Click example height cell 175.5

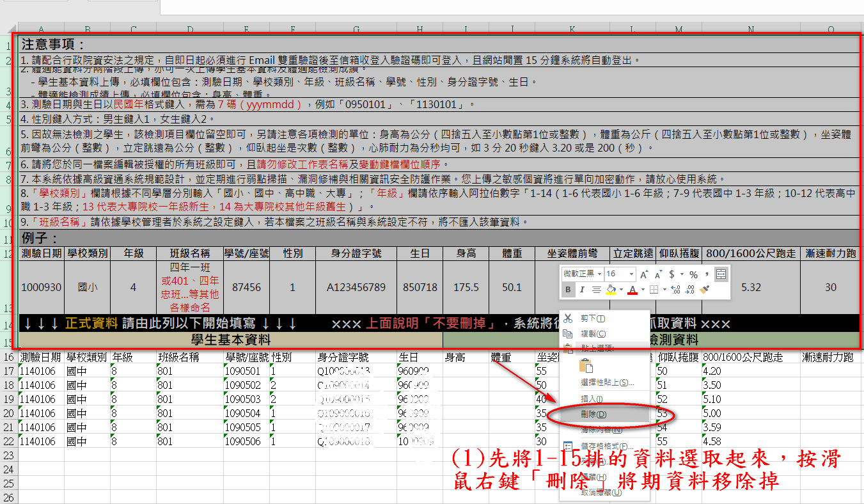466,287
